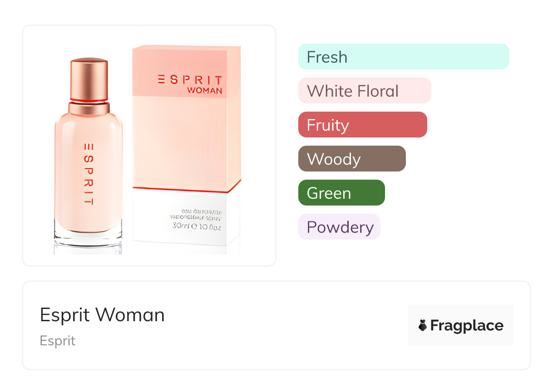The width and height of the screenshot is (553, 392).
Task: Click the Fragplace wordmark text
Action: coord(467,325)
